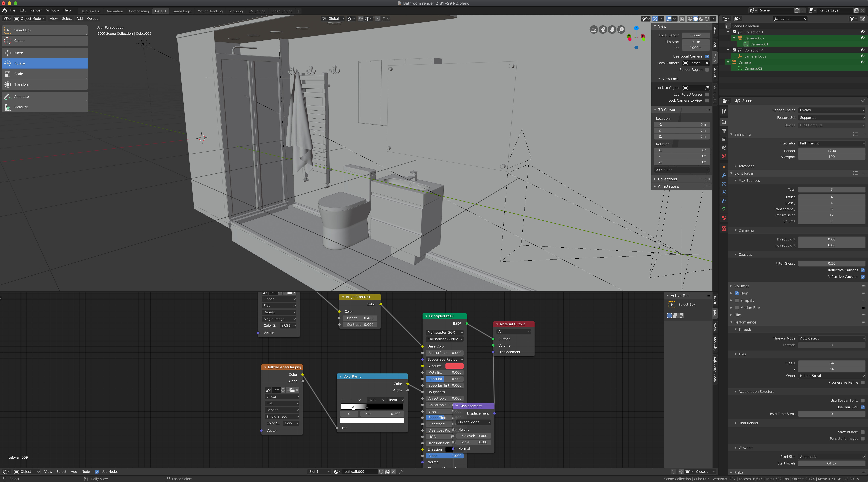868x482 pixels.
Task: Switch perspective/orthographic with the grid gizmo
Action: point(594,30)
